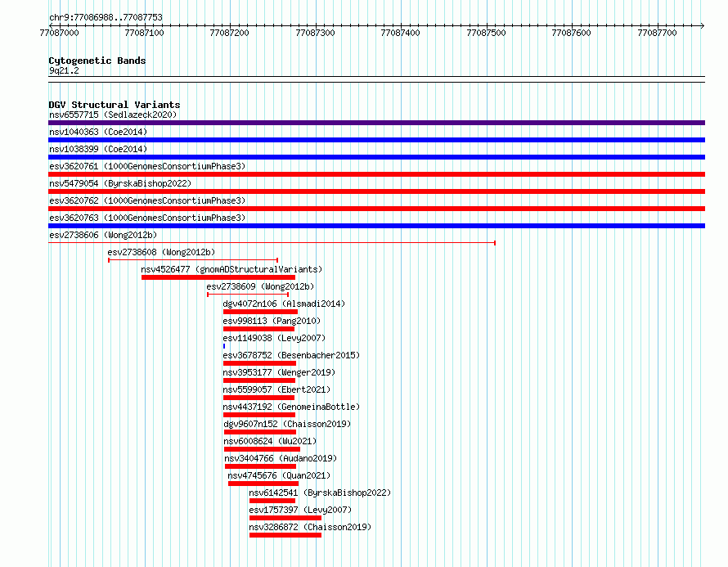Click the blue nsv1040363 variant bar
Screen dimensions: 728x567
point(376,140)
